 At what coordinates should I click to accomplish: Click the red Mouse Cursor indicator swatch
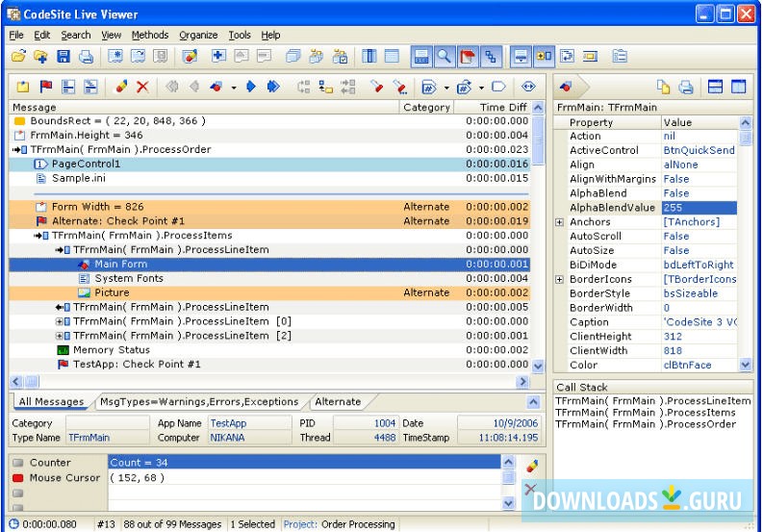click(18, 478)
